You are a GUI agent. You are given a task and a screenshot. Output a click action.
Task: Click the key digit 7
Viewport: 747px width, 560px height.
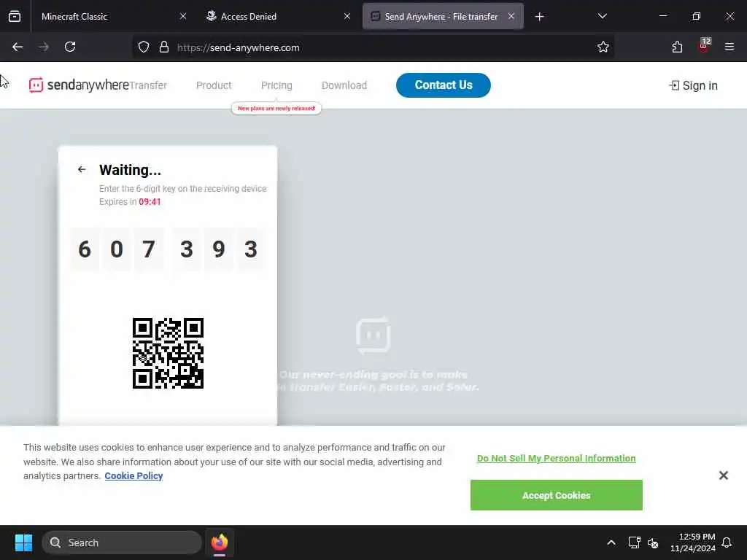[149, 249]
